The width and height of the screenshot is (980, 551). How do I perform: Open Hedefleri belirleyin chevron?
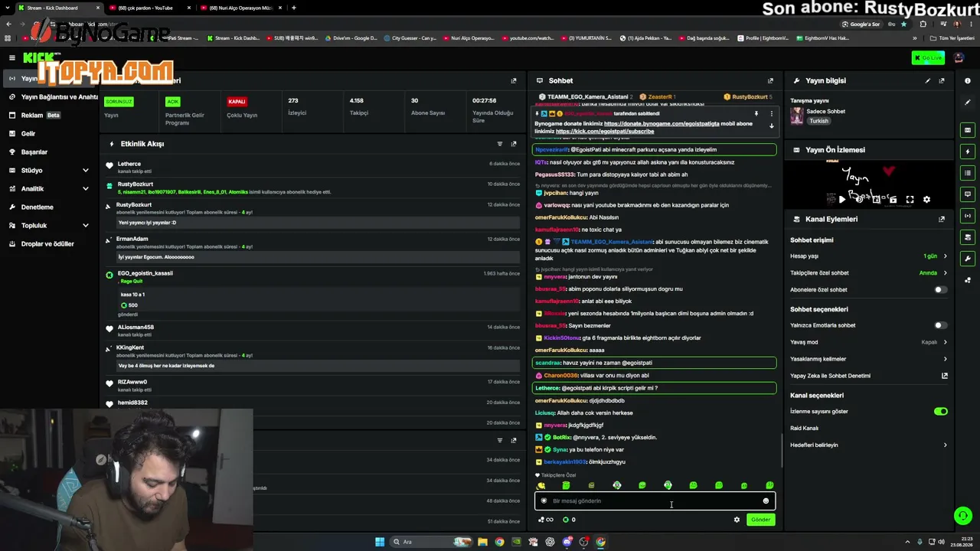point(945,445)
